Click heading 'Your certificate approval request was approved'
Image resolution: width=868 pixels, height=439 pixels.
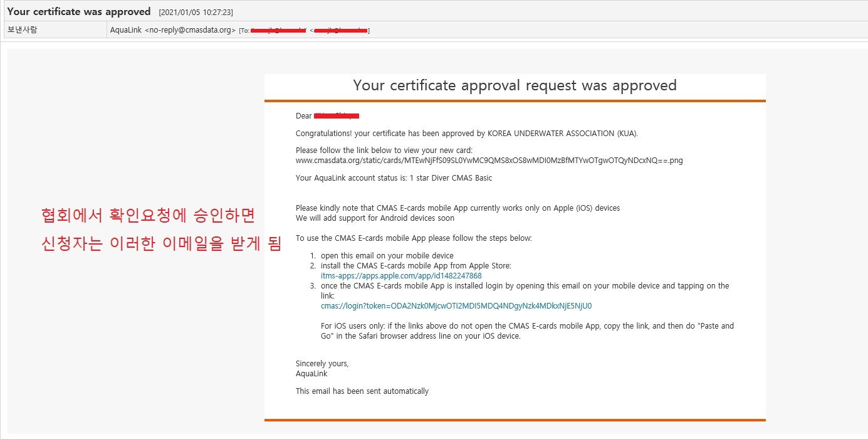tap(515, 85)
